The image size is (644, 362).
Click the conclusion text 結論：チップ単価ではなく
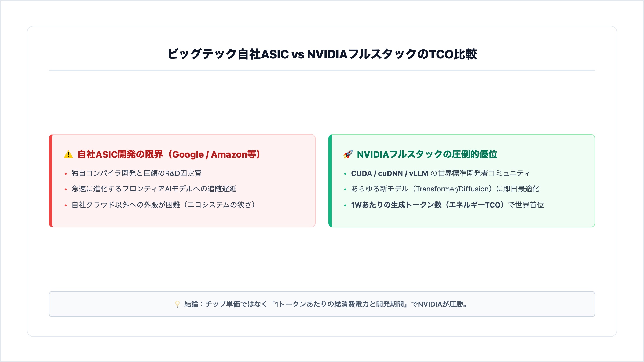pyautogui.click(x=325, y=304)
